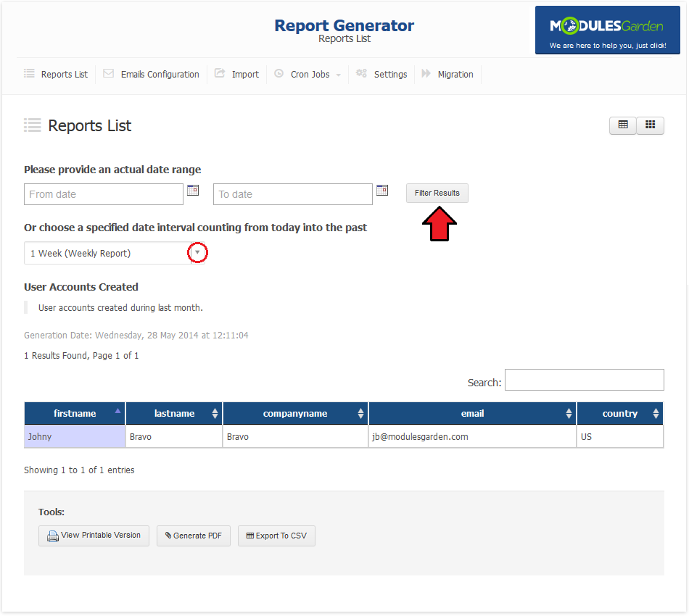This screenshot has width=689, height=616.
Task: Open the 1 Week (Weekly Report) interval dropdown
Action: pos(115,253)
